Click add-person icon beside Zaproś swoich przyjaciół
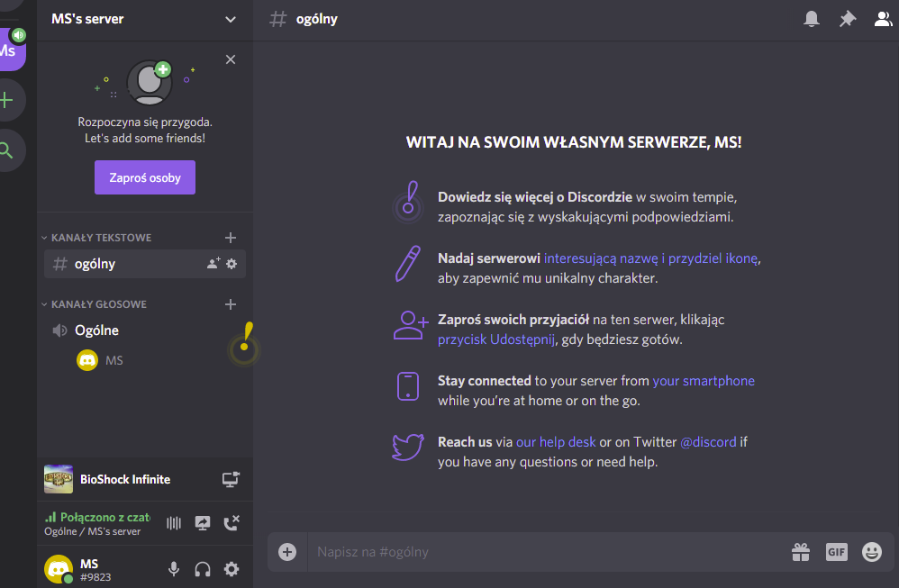 click(411, 325)
